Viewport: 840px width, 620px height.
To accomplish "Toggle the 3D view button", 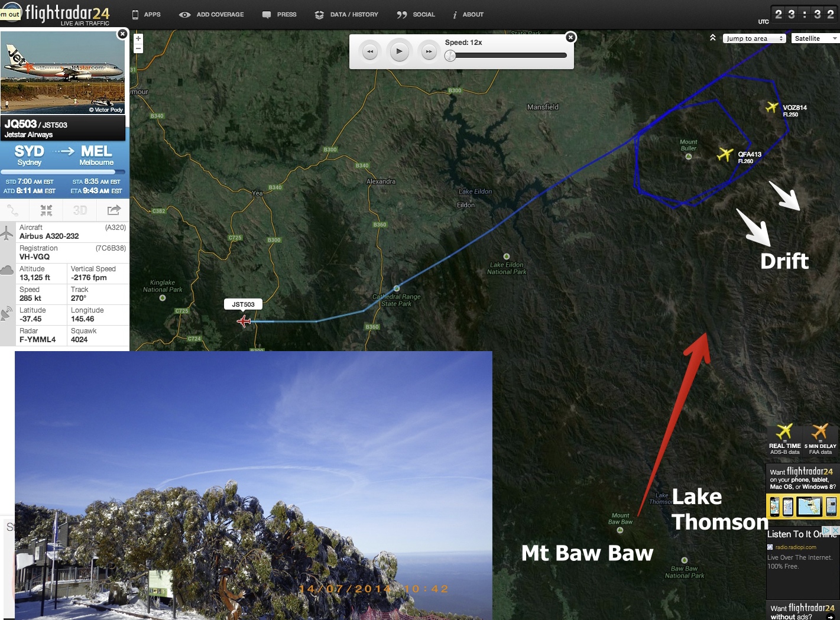I will pyautogui.click(x=80, y=210).
